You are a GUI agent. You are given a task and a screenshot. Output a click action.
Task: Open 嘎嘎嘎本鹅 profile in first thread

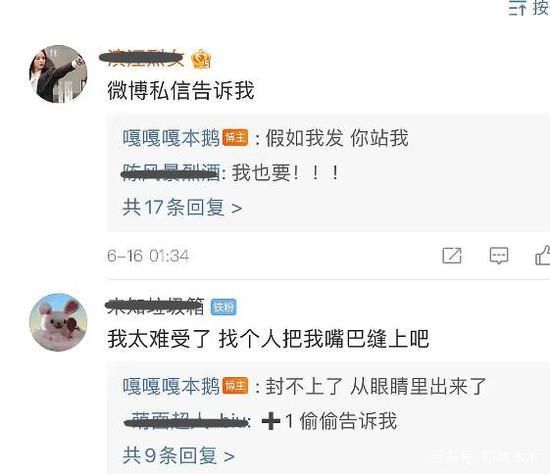[171, 138]
